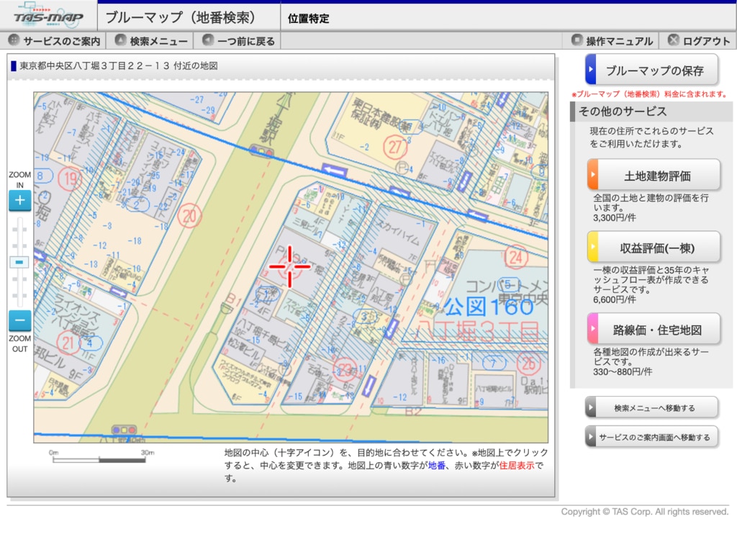Open 路線価・住宅地図 service
Image resolution: width=737 pixels, height=560 pixels.
click(x=654, y=330)
